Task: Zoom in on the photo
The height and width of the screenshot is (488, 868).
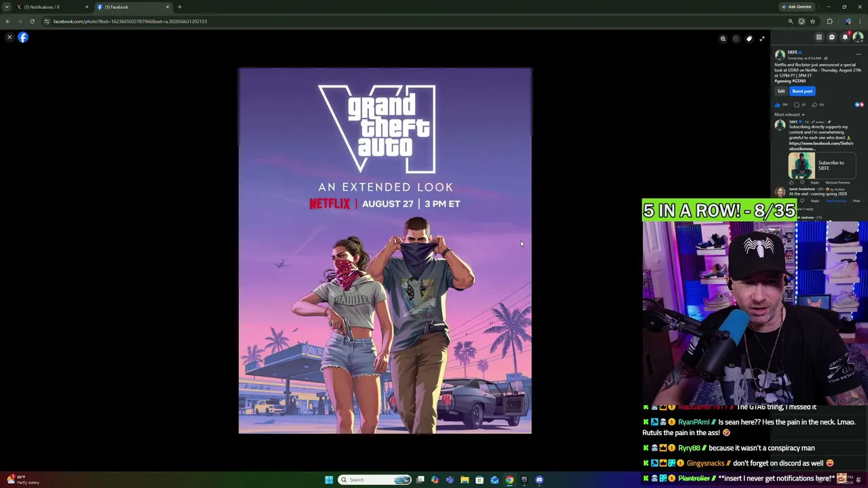Action: click(723, 39)
